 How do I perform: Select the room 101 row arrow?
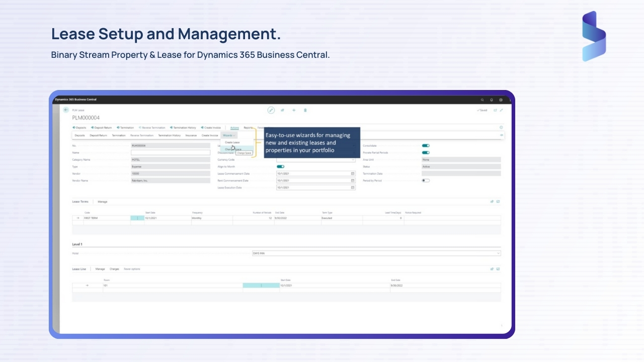pos(87,286)
